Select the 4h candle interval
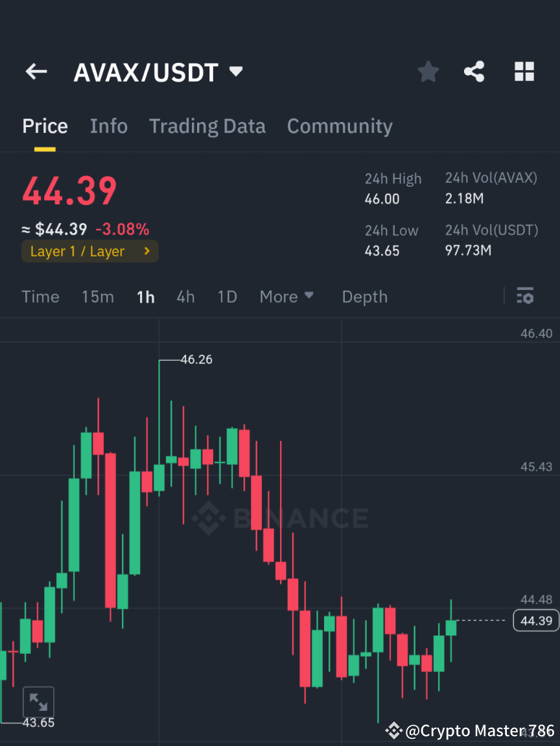Viewport: 560px width, 746px height. click(185, 296)
